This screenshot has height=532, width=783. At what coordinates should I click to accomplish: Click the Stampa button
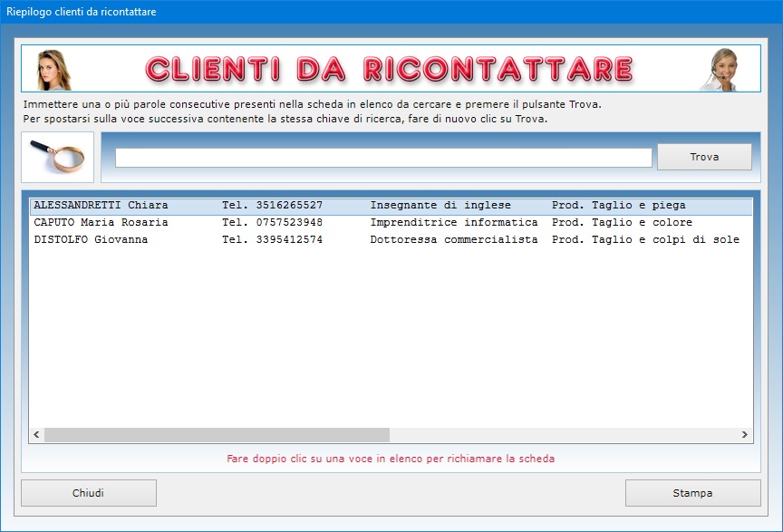[692, 493]
